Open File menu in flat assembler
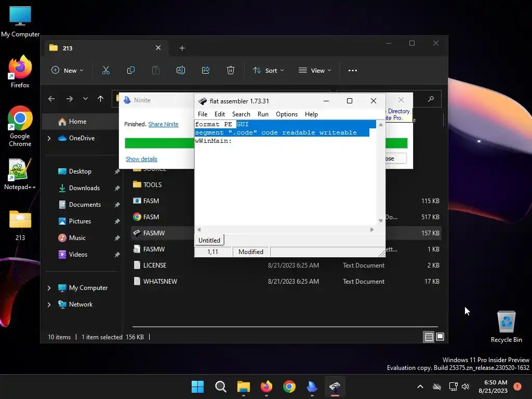The height and width of the screenshot is (399, 532). coord(203,114)
